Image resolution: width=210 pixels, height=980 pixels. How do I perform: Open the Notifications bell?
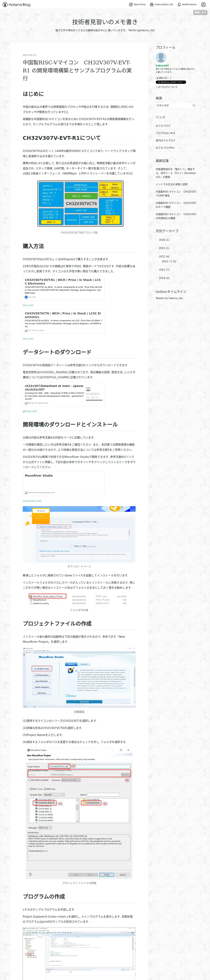[x=179, y=5]
